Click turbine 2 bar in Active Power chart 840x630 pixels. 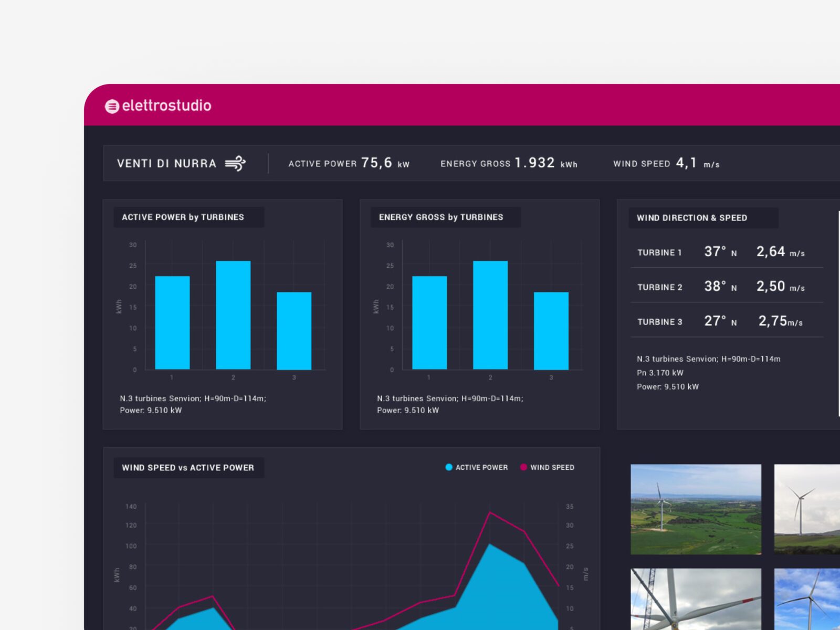[x=233, y=315]
